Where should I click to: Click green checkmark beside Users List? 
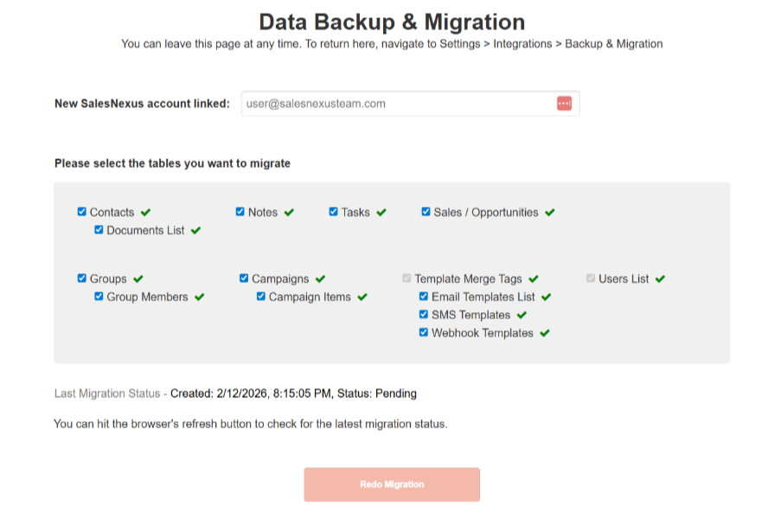click(661, 279)
